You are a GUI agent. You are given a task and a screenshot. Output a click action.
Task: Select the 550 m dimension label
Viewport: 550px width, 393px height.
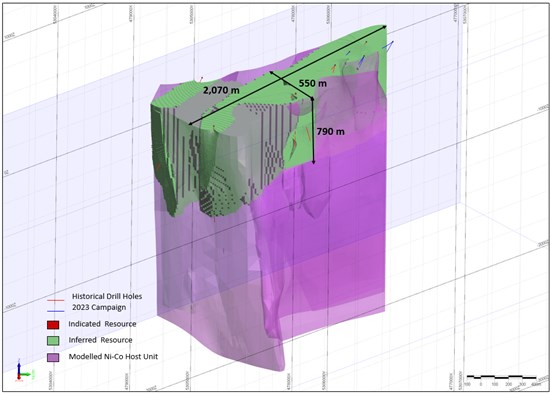click(x=313, y=84)
